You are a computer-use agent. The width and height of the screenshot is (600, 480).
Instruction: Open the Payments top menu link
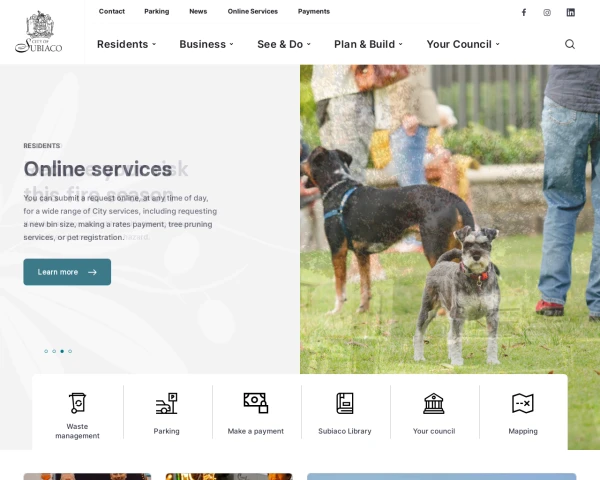(x=314, y=11)
